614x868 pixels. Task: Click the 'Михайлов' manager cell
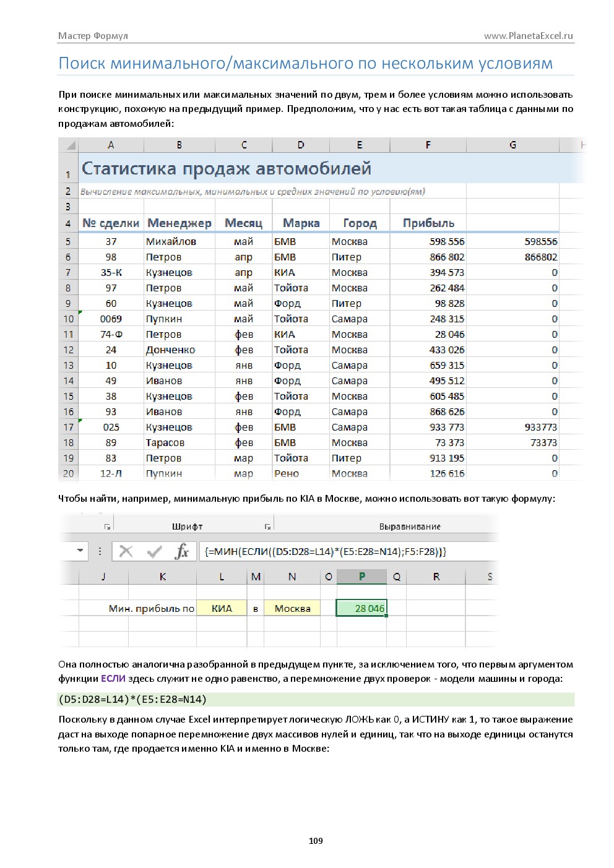(x=179, y=241)
